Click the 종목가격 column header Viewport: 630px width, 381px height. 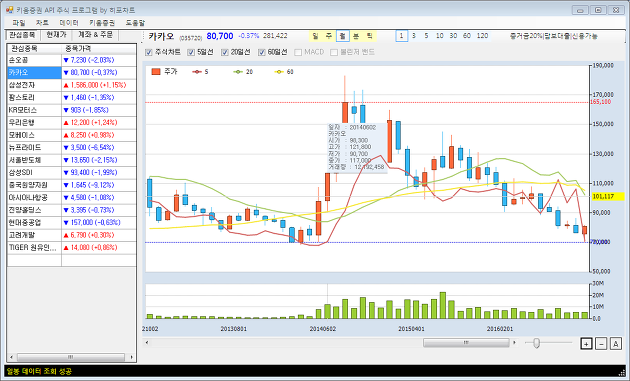click(99, 49)
